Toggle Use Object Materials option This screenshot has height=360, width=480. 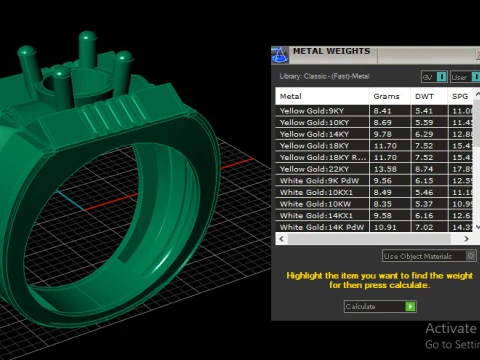(429, 256)
